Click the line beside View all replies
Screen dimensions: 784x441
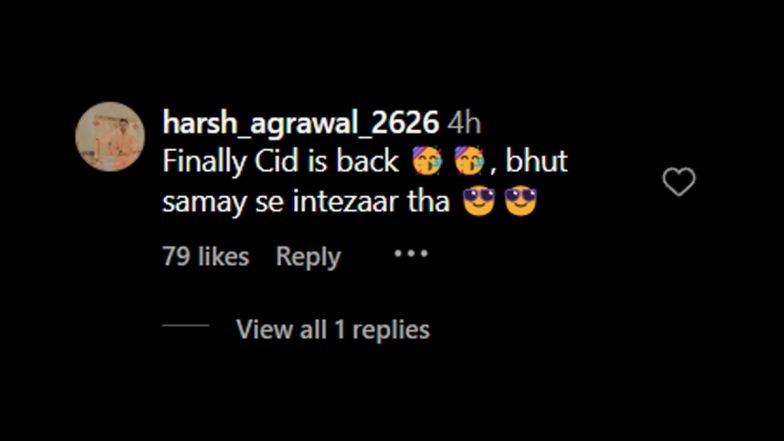click(186, 325)
